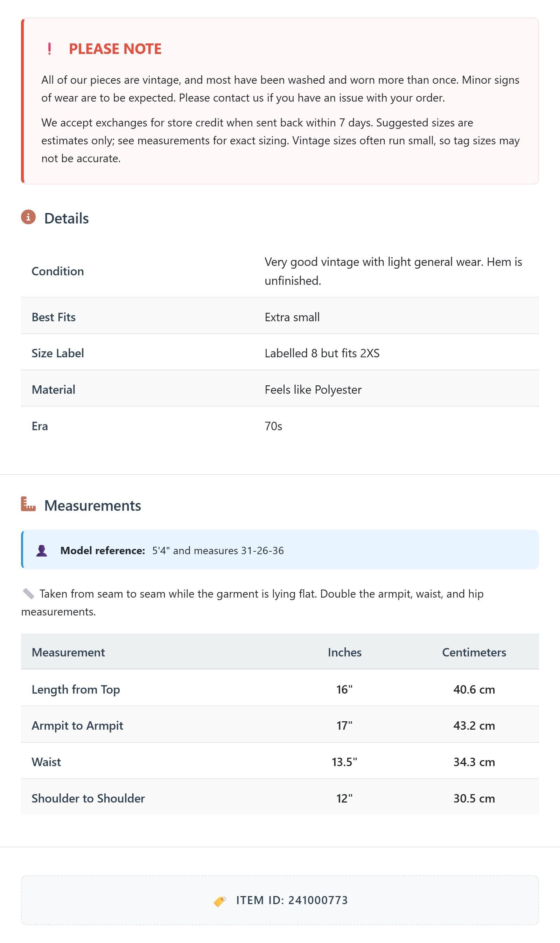Click the 'Labelled 8 but fits 2XS' value
Image resolution: width=560 pixels, height=943 pixels.
coord(322,353)
